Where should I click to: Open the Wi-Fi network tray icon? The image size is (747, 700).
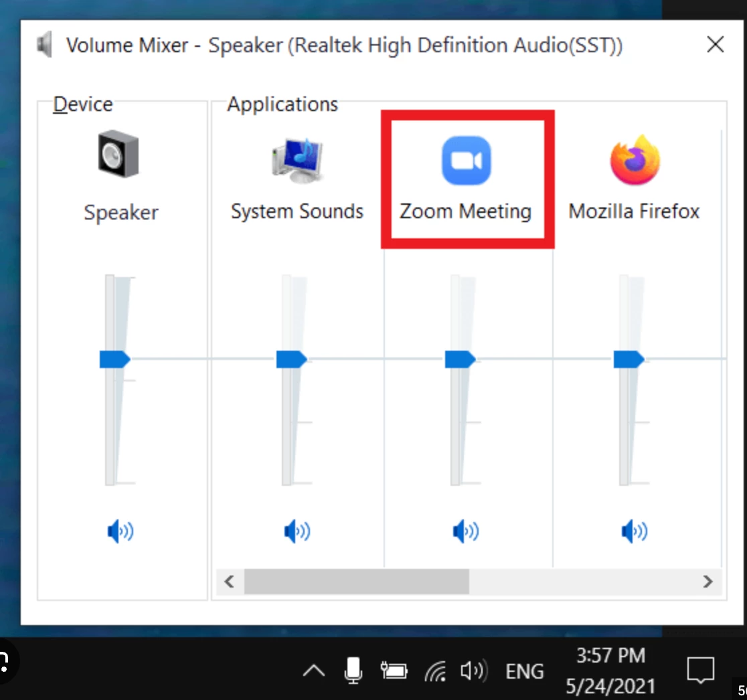[436, 671]
